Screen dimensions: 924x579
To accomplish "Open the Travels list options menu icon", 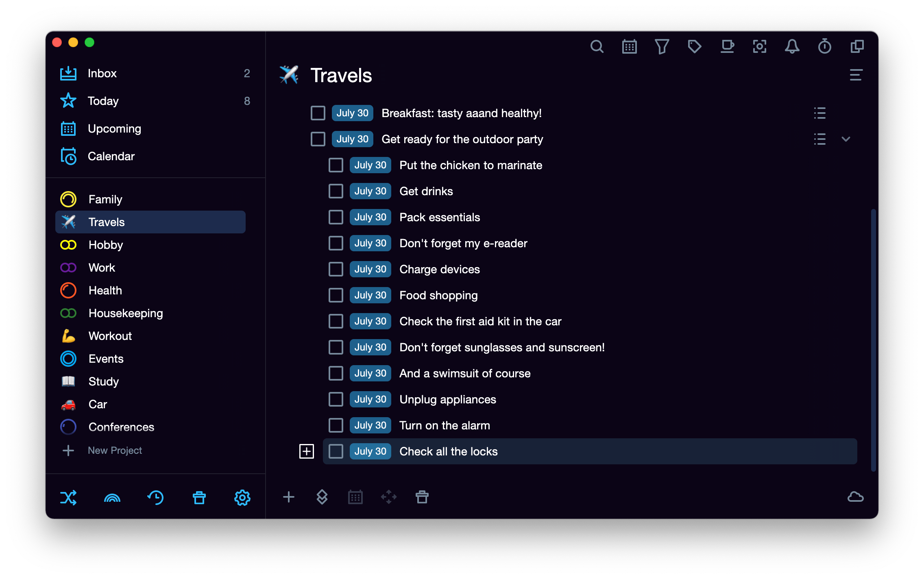I will click(856, 75).
